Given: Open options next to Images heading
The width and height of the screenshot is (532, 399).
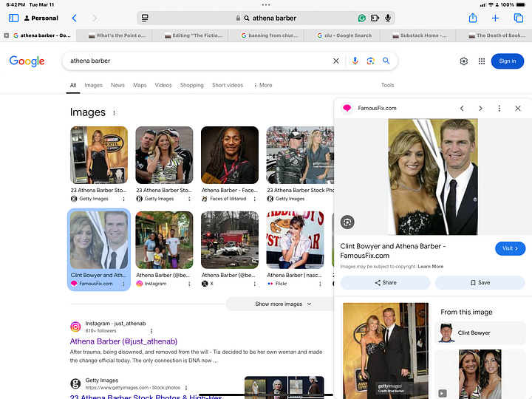Looking at the screenshot, I should [114, 113].
